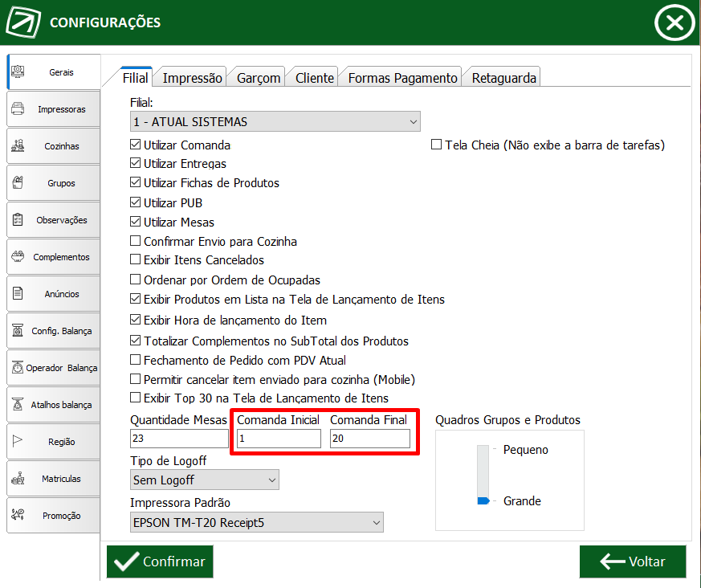Open the Anúncios section label

pos(62,294)
